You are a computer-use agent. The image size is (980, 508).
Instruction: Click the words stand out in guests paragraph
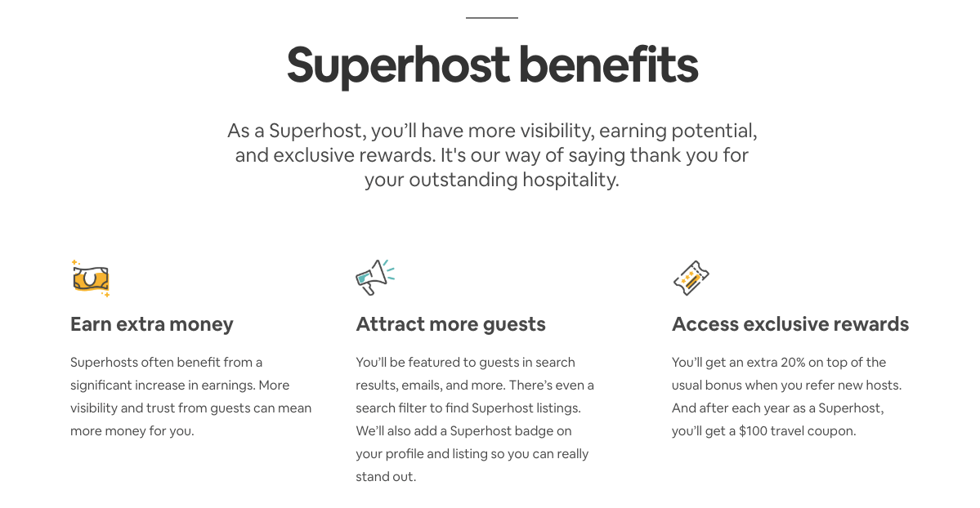tap(386, 477)
